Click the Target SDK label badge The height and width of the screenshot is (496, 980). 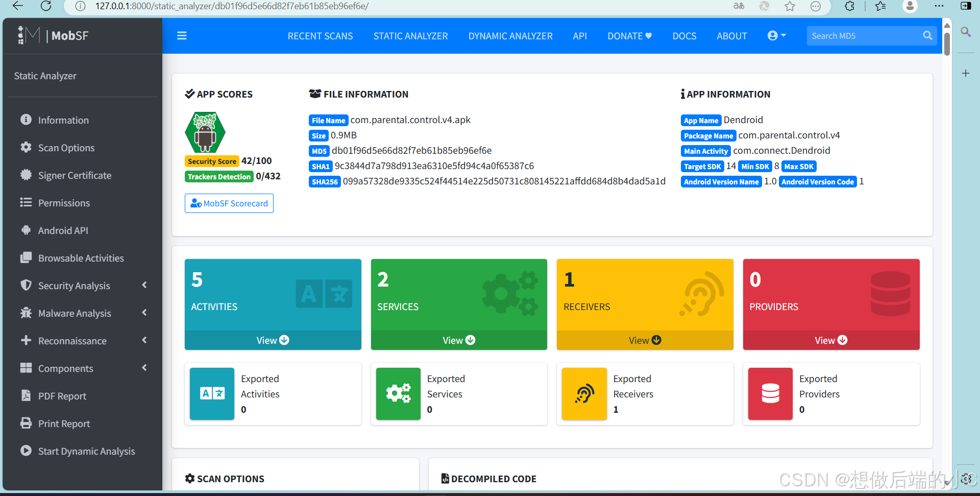coord(702,167)
